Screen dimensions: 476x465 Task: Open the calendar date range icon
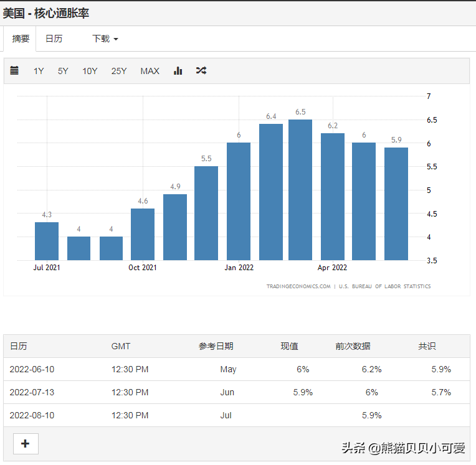(x=14, y=70)
